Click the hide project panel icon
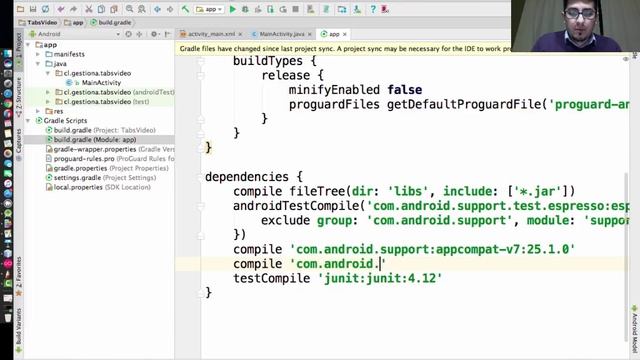Screen dimensions: 640x360 point(167,34)
